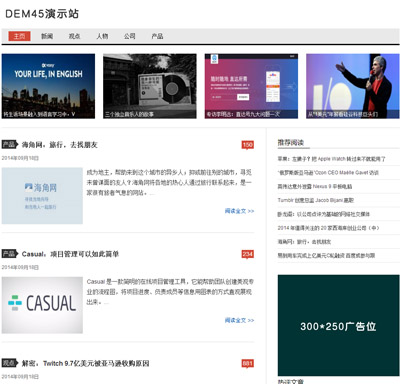The image size is (400, 384).
Task: Click the 三个独立音乐人的故事 caption
Action: coord(129,114)
